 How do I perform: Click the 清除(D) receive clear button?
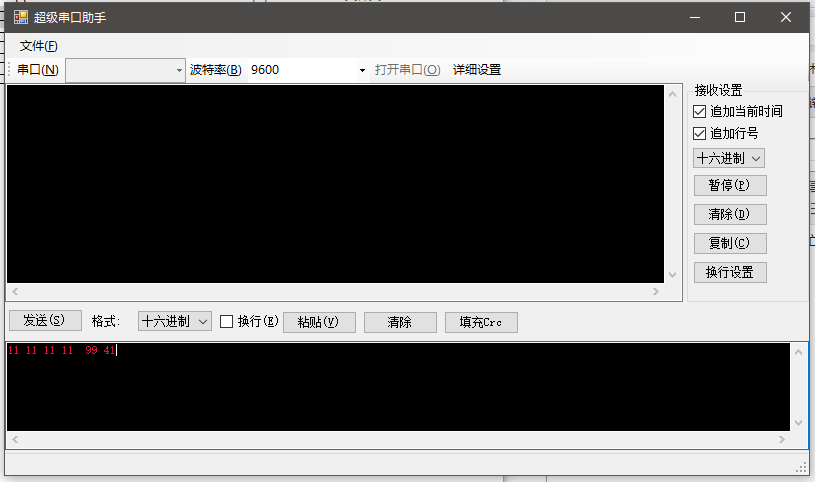730,214
